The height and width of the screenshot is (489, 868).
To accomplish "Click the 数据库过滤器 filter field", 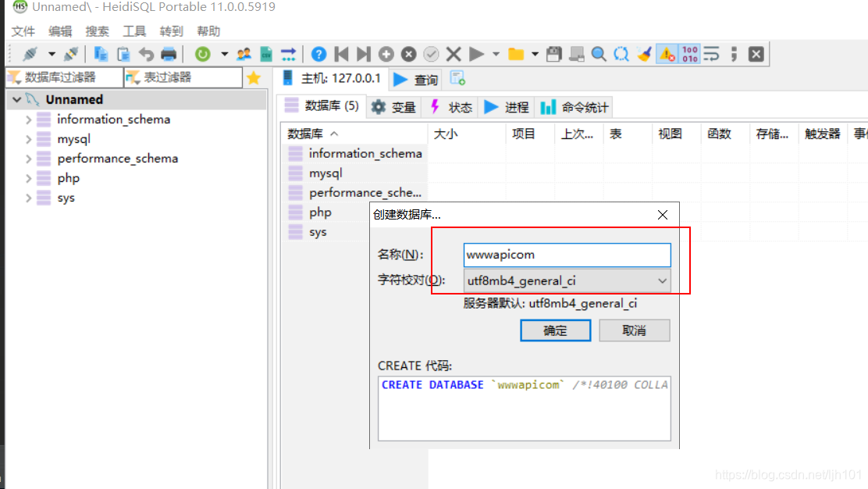I will coord(65,77).
